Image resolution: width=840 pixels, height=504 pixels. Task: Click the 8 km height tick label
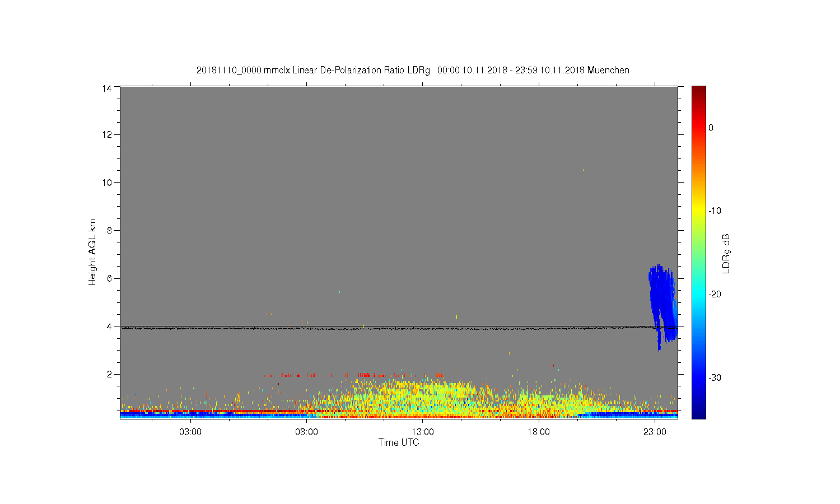[110, 230]
